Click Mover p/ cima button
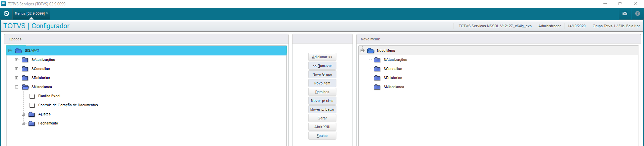The image size is (644, 146). (322, 101)
